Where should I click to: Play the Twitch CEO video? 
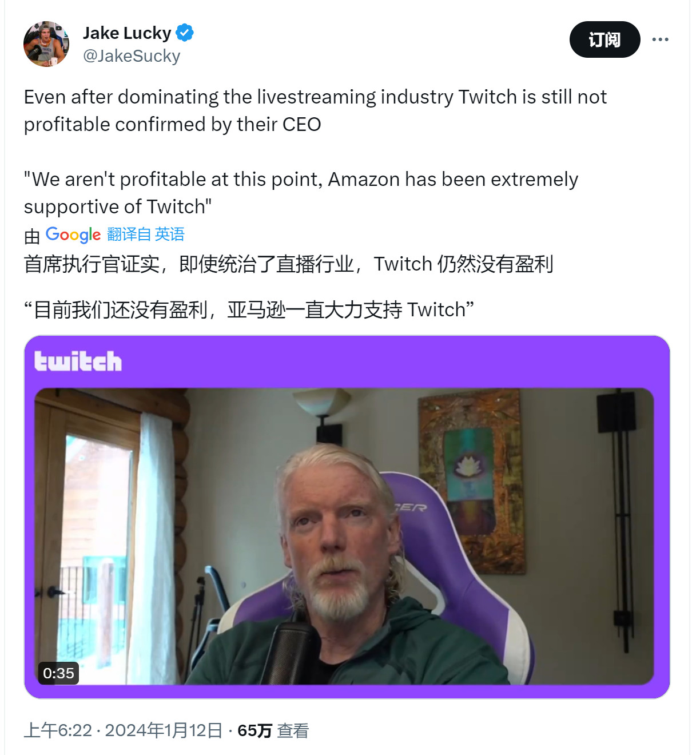tap(344, 536)
